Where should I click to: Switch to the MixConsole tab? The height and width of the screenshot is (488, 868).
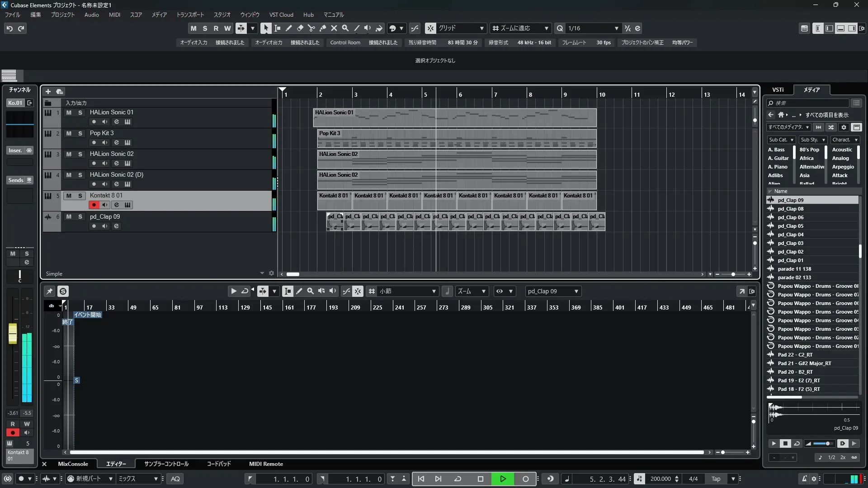pos(73,464)
